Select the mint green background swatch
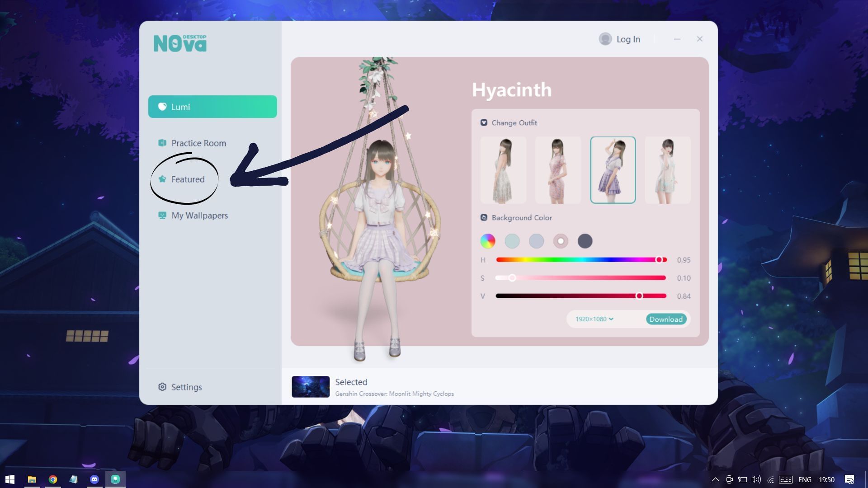The image size is (868, 488). click(x=512, y=241)
